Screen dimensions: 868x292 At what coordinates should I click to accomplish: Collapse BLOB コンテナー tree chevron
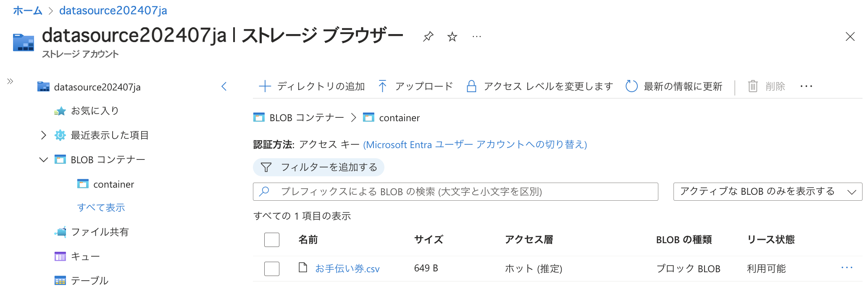[x=43, y=159]
